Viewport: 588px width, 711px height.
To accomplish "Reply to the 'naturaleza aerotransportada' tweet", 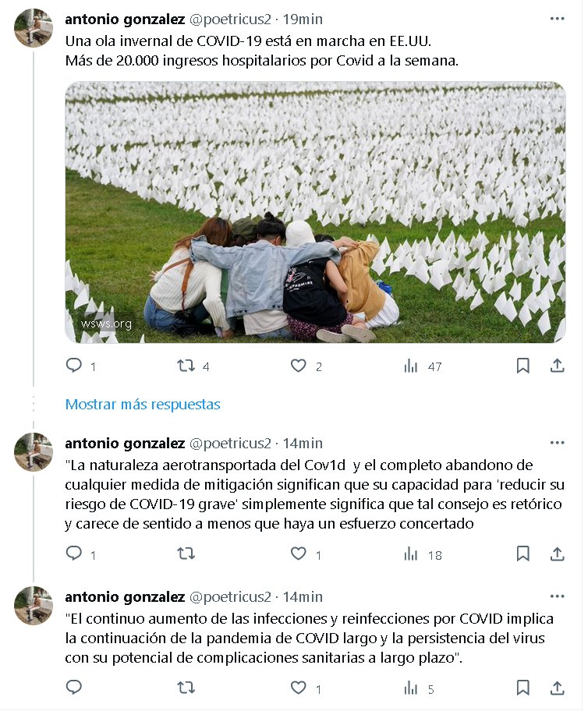I will (x=74, y=554).
